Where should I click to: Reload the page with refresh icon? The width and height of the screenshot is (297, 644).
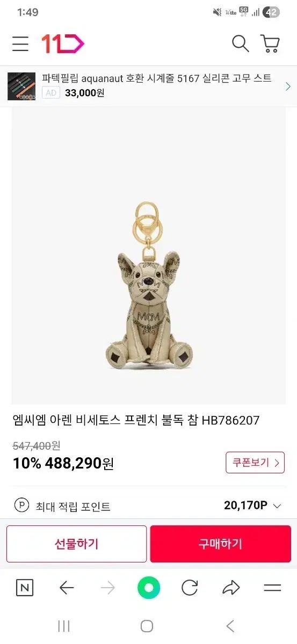tap(190, 588)
